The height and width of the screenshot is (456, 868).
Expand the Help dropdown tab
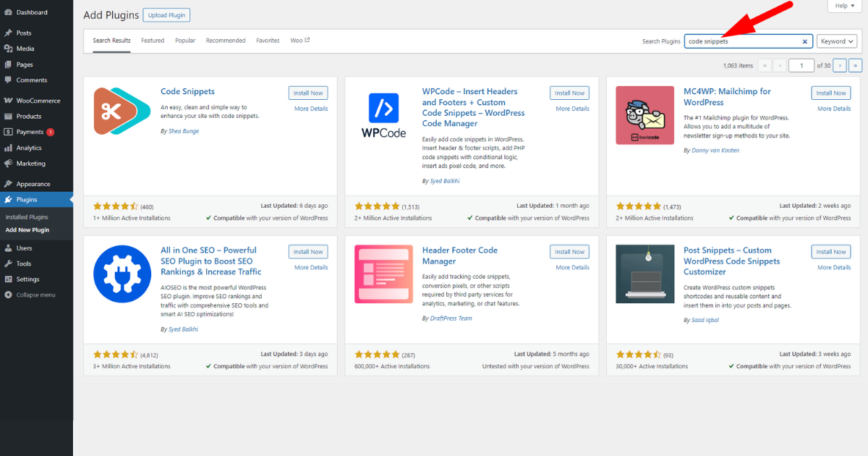click(845, 6)
